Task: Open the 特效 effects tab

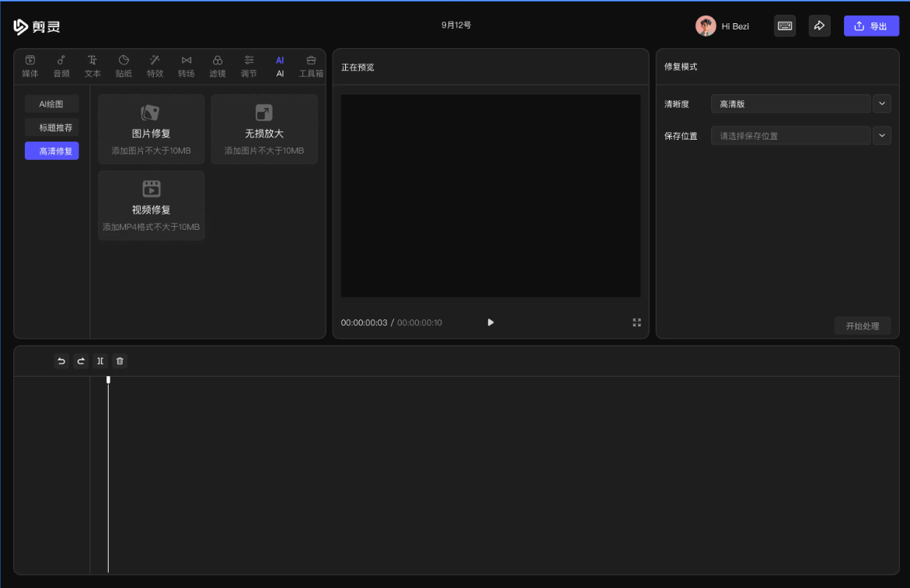Action: (155, 66)
